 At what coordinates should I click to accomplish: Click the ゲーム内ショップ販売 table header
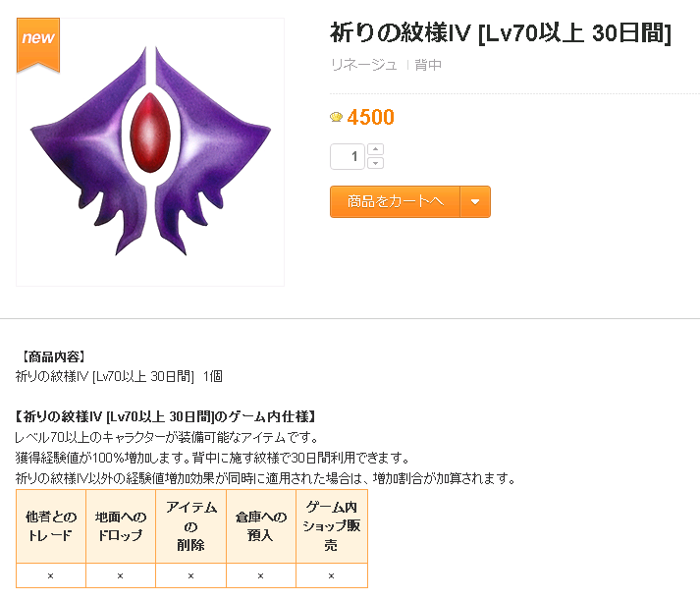[x=331, y=526]
